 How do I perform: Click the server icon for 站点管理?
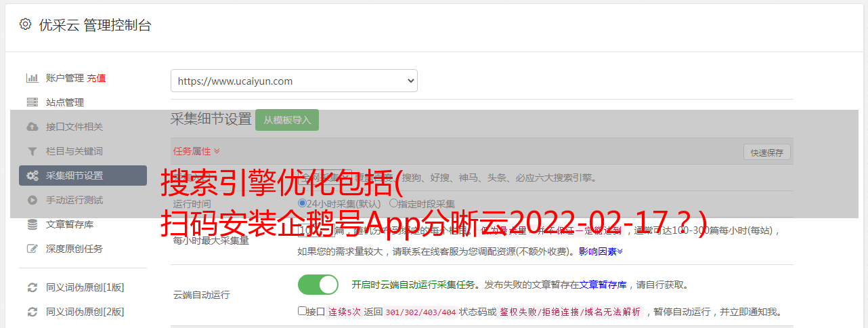click(32, 102)
